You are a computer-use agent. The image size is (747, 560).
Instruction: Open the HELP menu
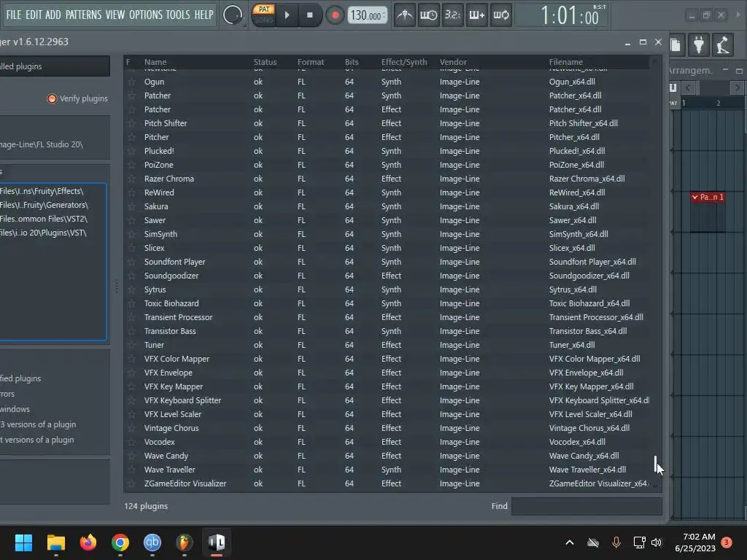pos(204,15)
